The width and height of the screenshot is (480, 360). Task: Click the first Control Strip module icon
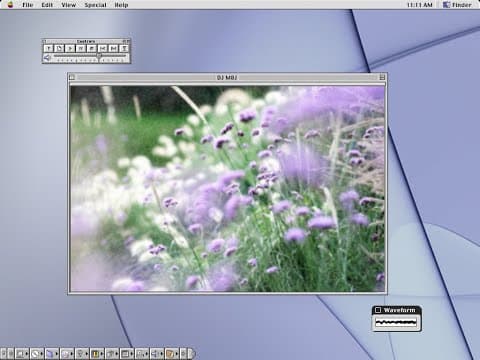[20, 353]
